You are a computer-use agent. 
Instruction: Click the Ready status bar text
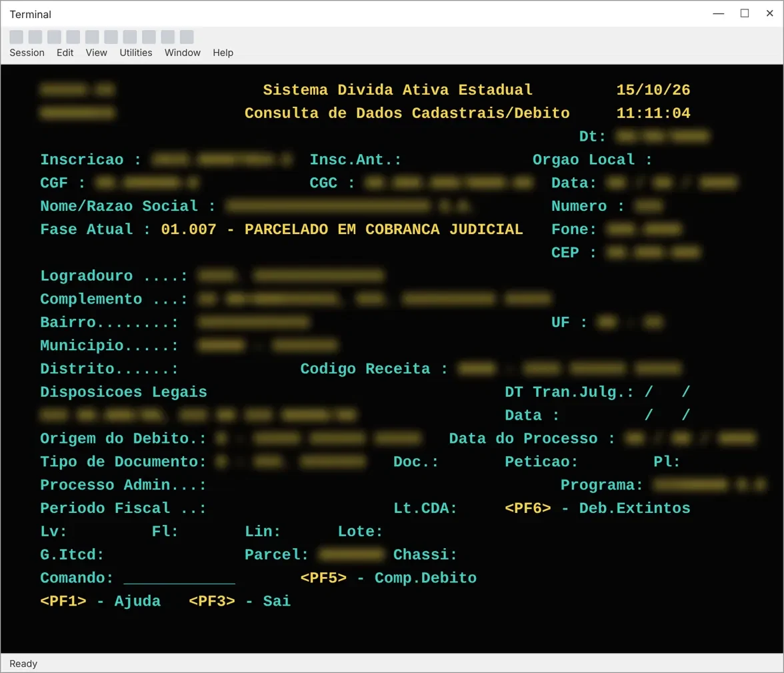coord(23,664)
